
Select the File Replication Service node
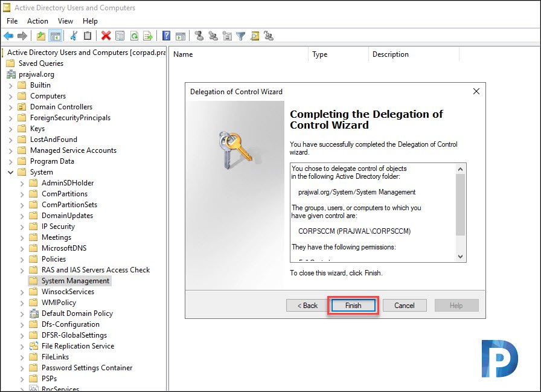(78, 345)
